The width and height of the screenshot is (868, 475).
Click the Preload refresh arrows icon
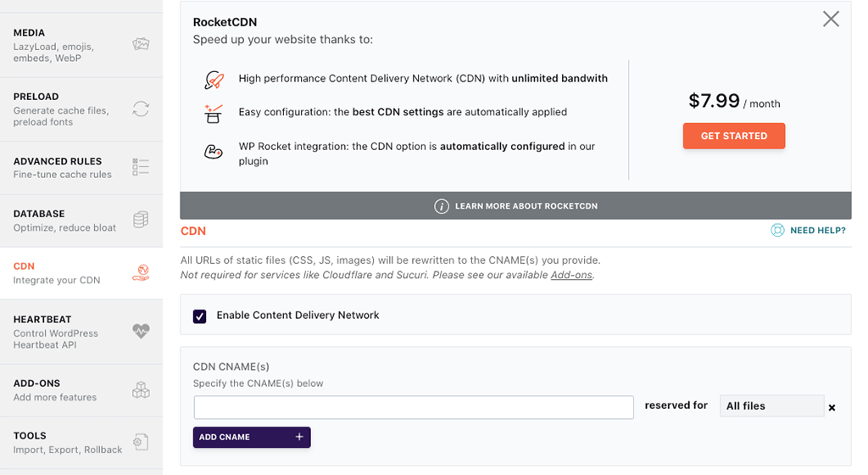pos(141,109)
